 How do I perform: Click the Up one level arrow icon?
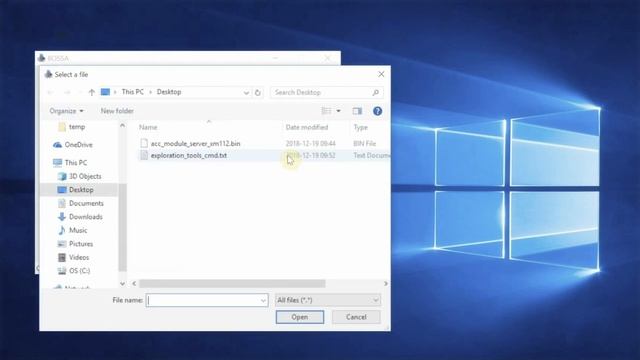tap(92, 92)
